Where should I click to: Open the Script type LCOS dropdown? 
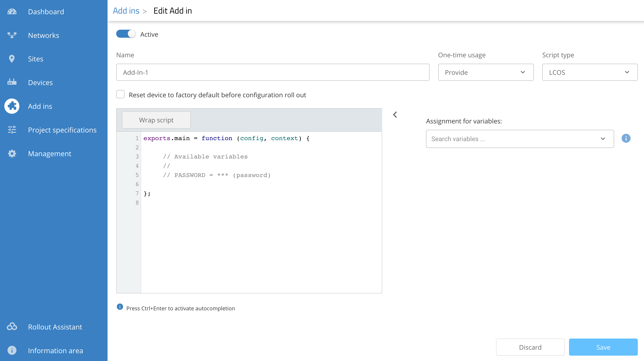click(589, 72)
